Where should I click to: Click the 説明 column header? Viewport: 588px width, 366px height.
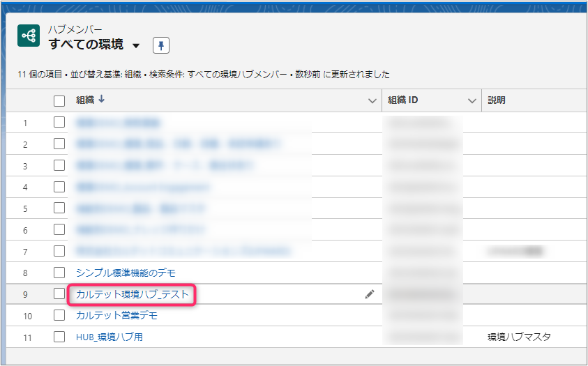tap(497, 100)
